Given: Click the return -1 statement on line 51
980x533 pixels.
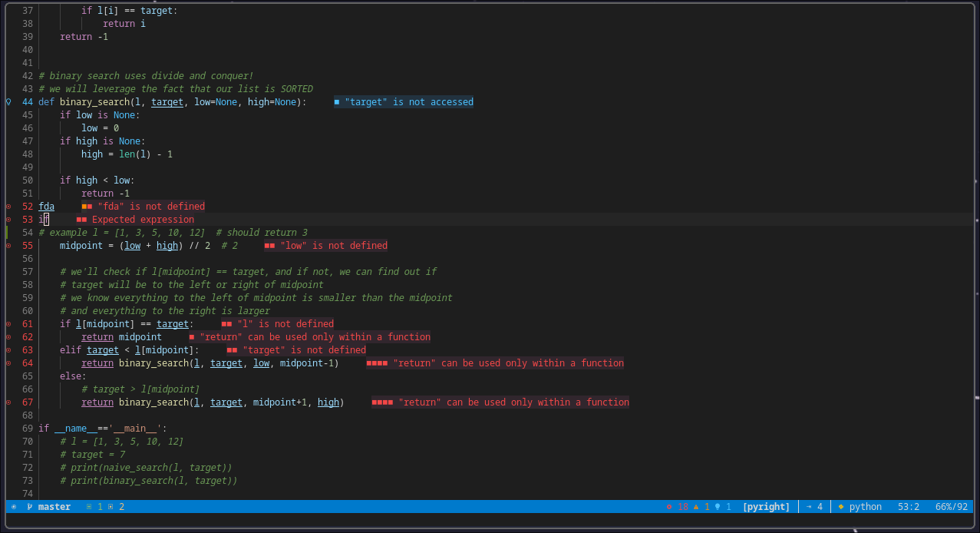Looking at the screenshot, I should [105, 194].
